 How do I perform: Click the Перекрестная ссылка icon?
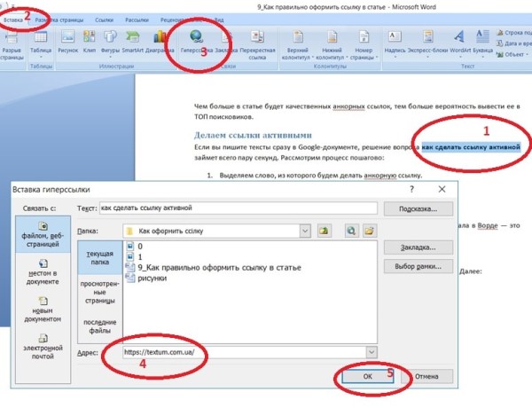point(257,36)
